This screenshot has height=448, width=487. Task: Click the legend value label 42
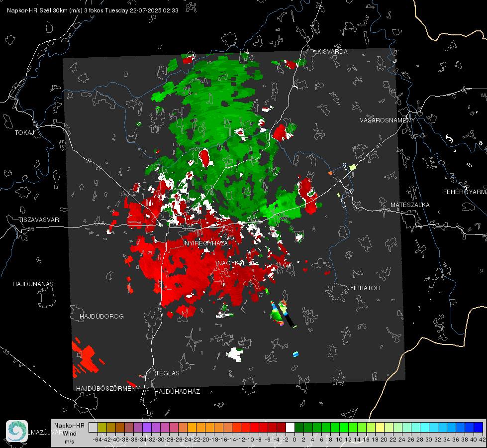point(482,440)
